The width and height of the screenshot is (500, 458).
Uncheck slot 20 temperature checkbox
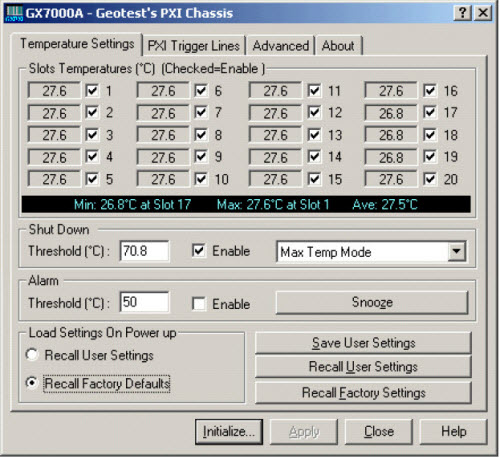[430, 179]
